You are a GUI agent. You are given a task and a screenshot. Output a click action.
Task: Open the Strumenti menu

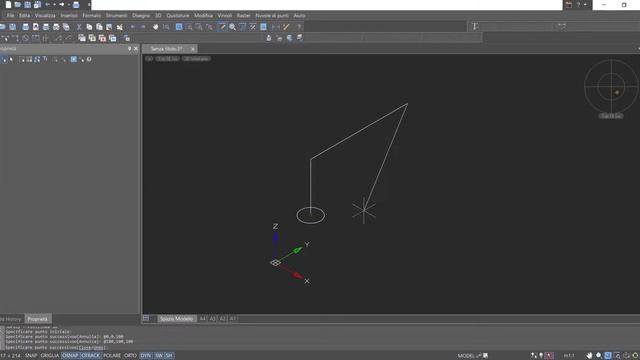coord(116,16)
